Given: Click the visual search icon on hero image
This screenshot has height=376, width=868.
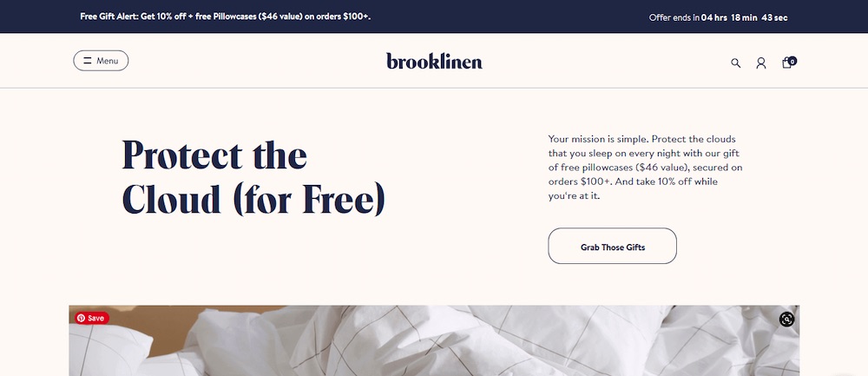Looking at the screenshot, I should 786,319.
